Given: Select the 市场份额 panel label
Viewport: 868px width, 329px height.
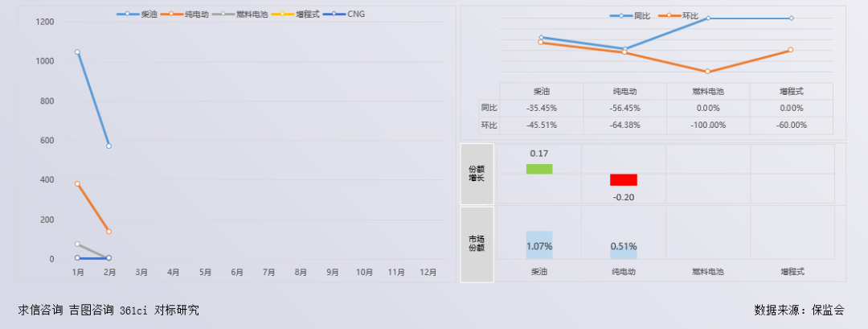Looking at the screenshot, I should pos(477,244).
